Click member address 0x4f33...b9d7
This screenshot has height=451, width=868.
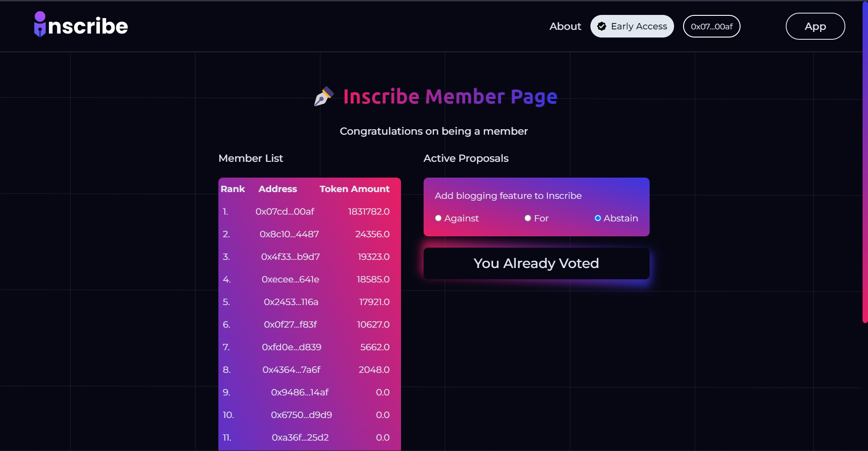290,257
